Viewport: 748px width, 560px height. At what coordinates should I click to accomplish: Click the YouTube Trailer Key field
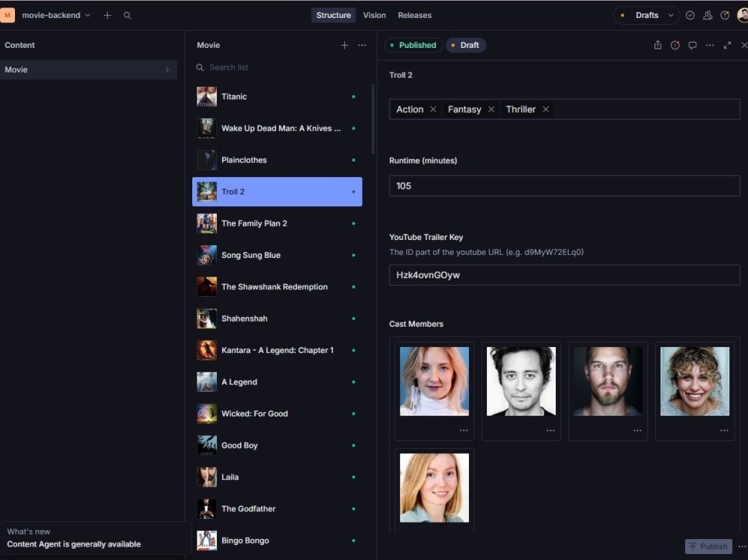point(564,275)
